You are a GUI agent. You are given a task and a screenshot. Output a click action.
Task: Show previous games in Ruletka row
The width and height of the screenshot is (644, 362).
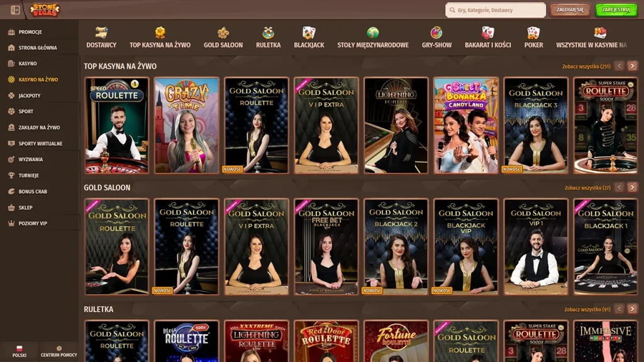point(619,309)
